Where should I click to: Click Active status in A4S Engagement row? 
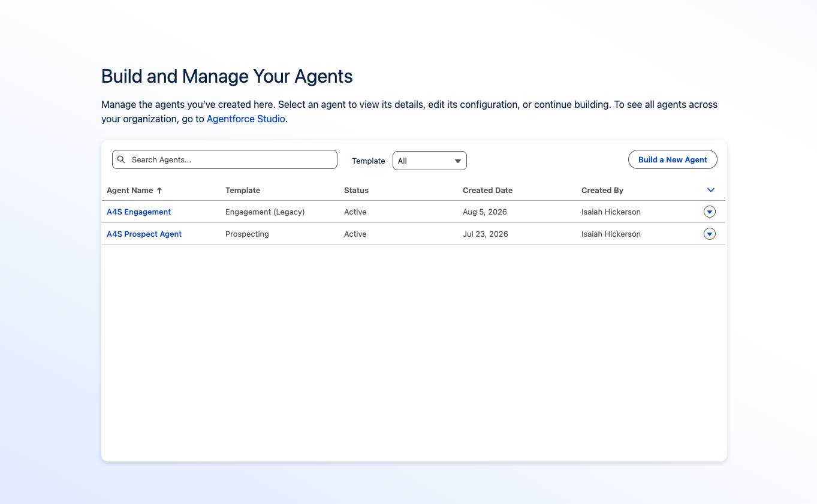355,212
